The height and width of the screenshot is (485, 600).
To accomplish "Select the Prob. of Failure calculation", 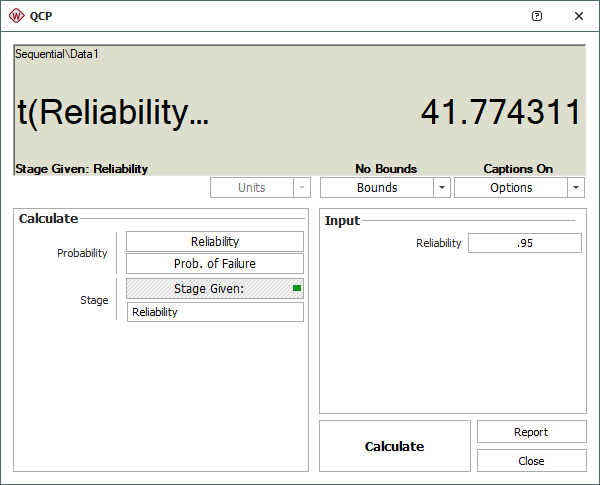I will coord(215,263).
